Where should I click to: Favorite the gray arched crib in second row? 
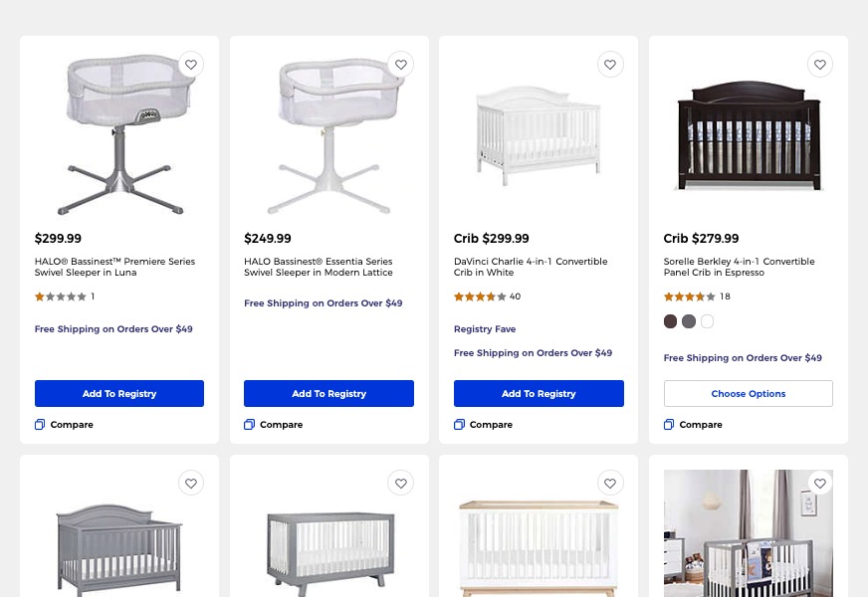click(191, 484)
